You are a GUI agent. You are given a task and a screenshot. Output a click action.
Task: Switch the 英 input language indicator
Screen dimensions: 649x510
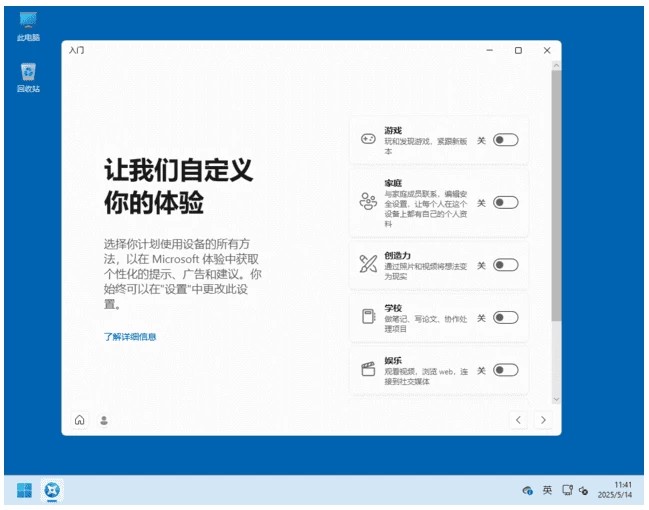(547, 490)
